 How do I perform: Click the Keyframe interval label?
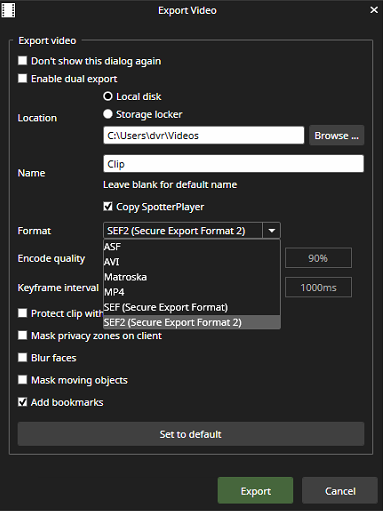58,288
